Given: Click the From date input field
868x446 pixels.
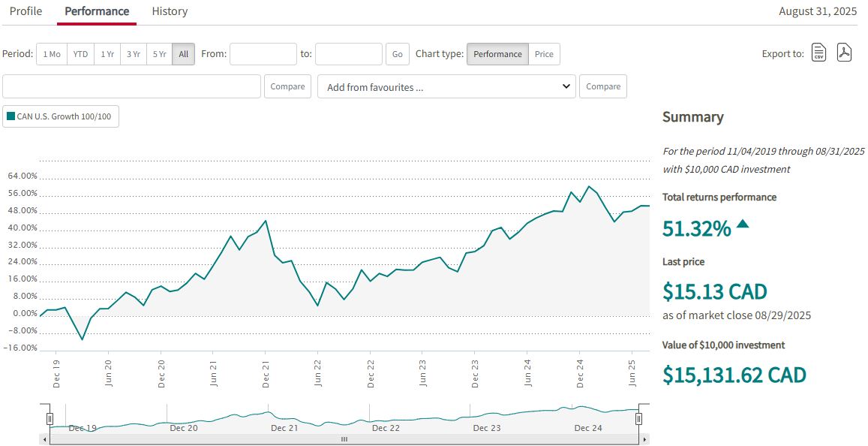Looking at the screenshot, I should click(263, 54).
